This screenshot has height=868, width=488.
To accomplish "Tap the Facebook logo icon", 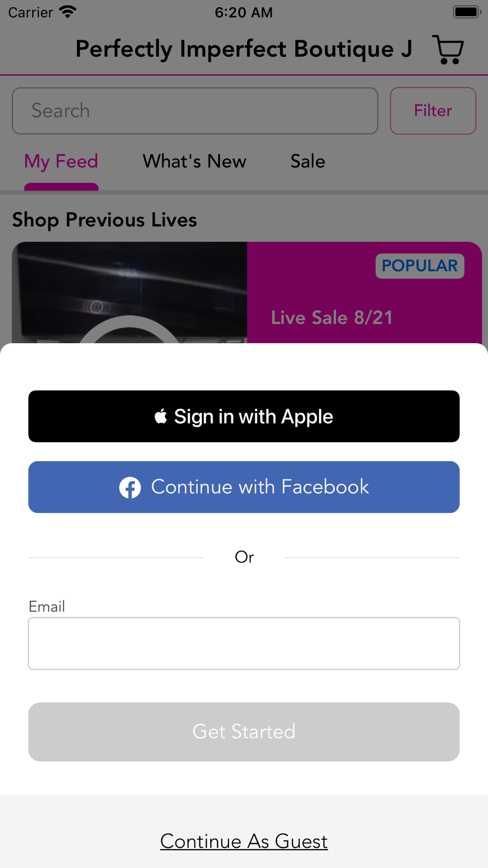I will 130,487.
